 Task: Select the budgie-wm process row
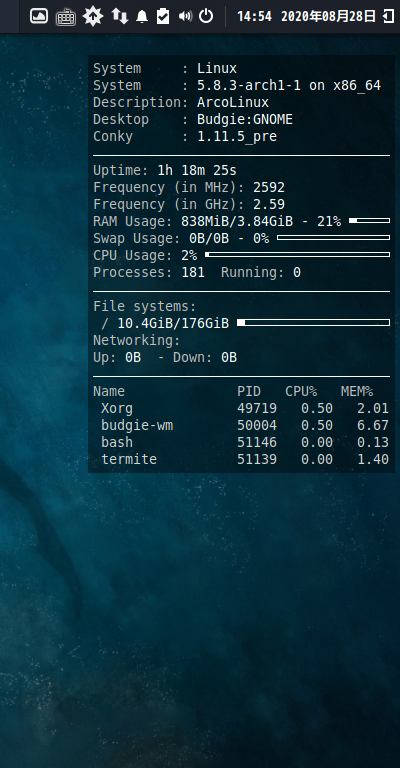coord(241,426)
